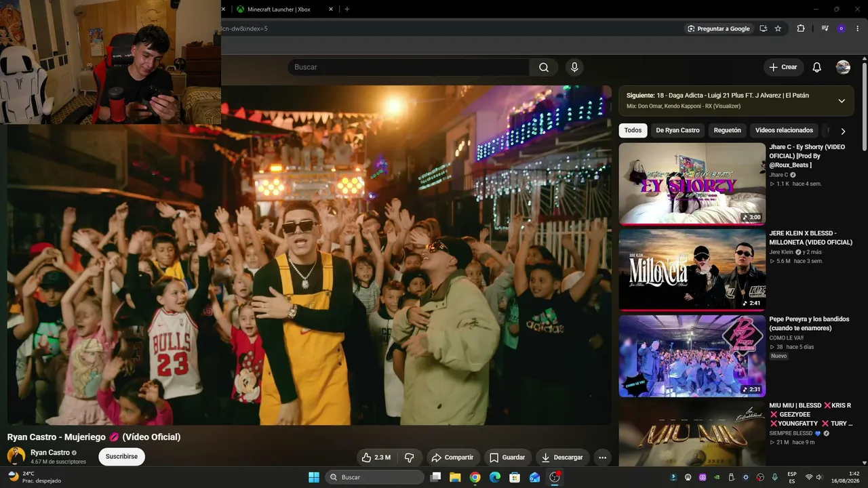Click the title 'Jhare C - Ey Shorty (VIDEO OFICIAL)'
Viewport: 868px width, 488px height.
point(807,156)
